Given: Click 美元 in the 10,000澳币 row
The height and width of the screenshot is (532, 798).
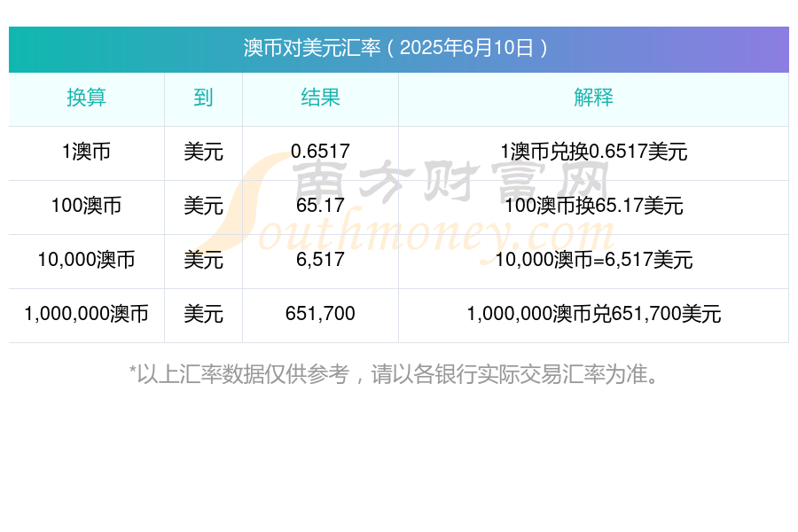Looking at the screenshot, I should 203,260.
